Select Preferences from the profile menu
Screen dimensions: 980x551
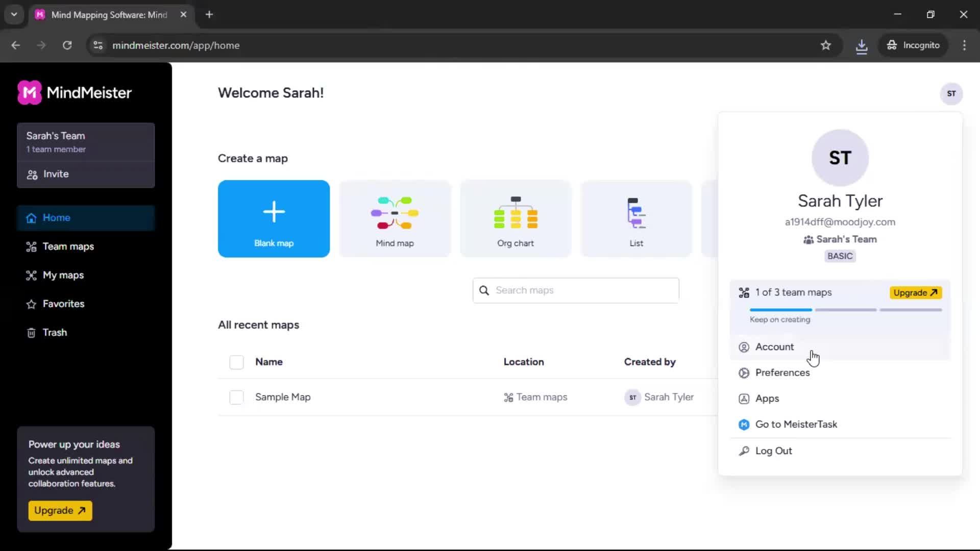(x=782, y=372)
